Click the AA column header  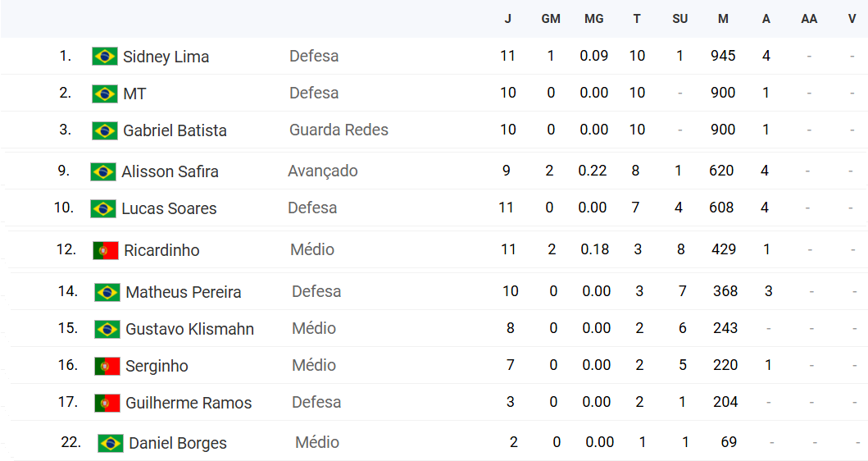[809, 19]
